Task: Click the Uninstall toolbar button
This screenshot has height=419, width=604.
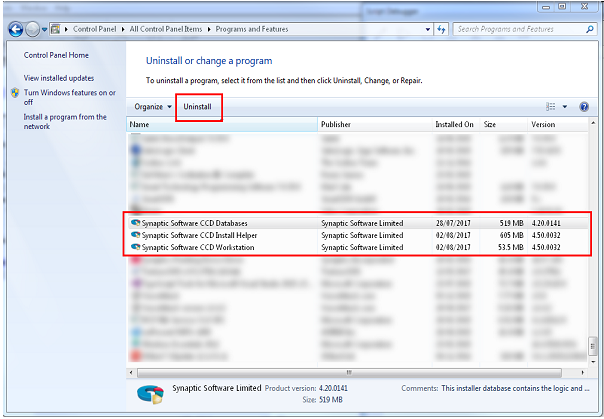Action: 197,107
